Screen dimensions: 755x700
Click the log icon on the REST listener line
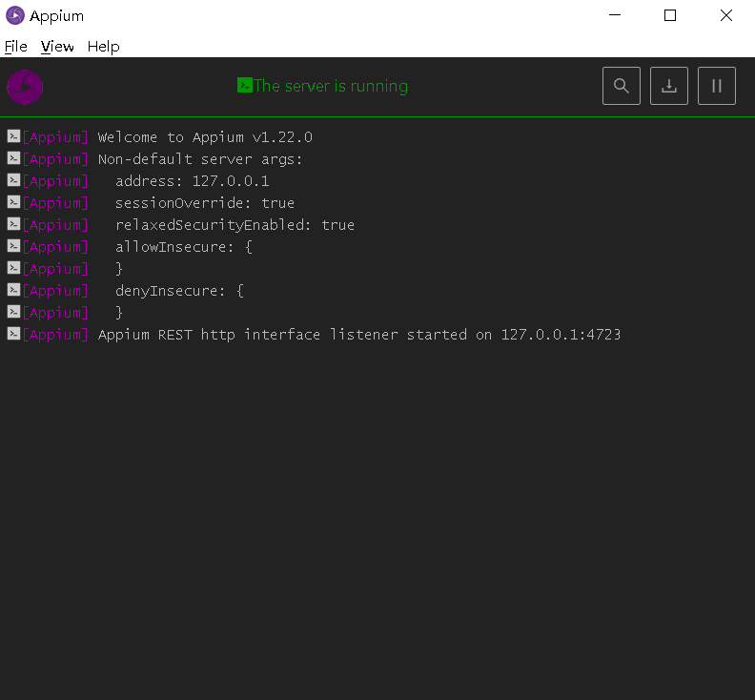coord(13,334)
